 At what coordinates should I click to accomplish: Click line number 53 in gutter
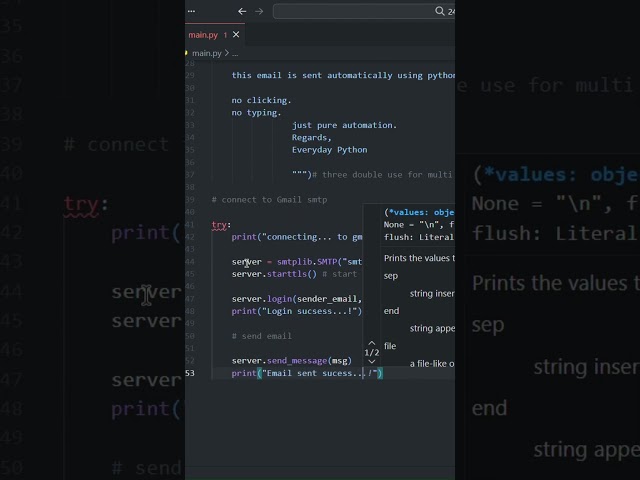tap(190, 373)
